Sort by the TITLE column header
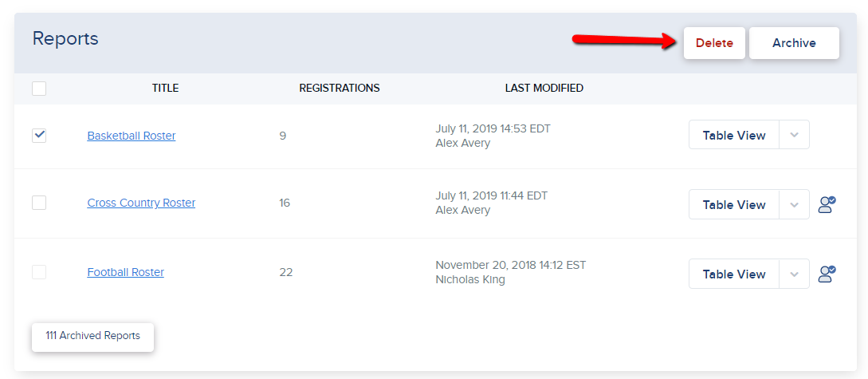 [166, 88]
